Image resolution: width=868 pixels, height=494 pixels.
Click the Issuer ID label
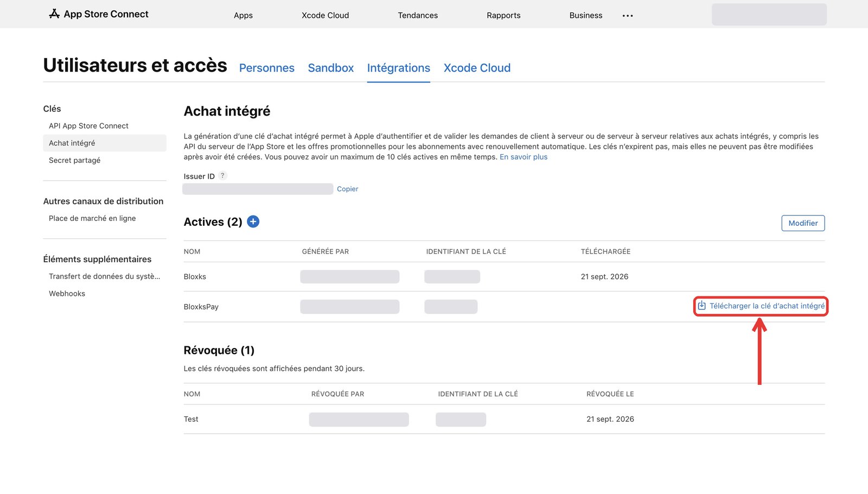point(199,176)
